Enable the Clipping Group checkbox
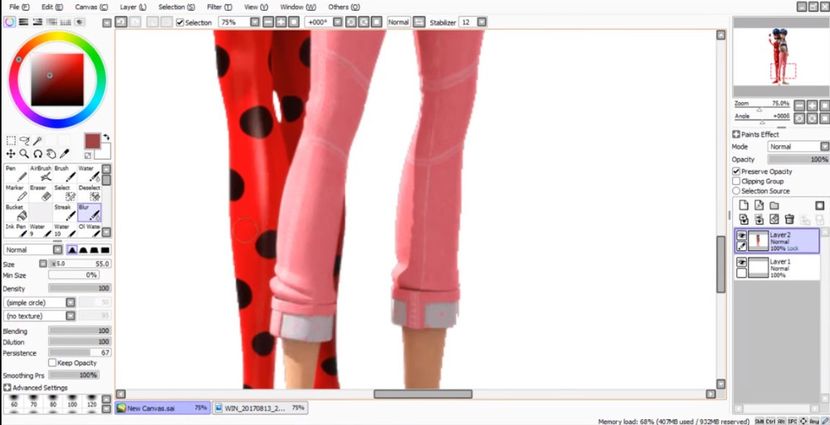 click(737, 181)
